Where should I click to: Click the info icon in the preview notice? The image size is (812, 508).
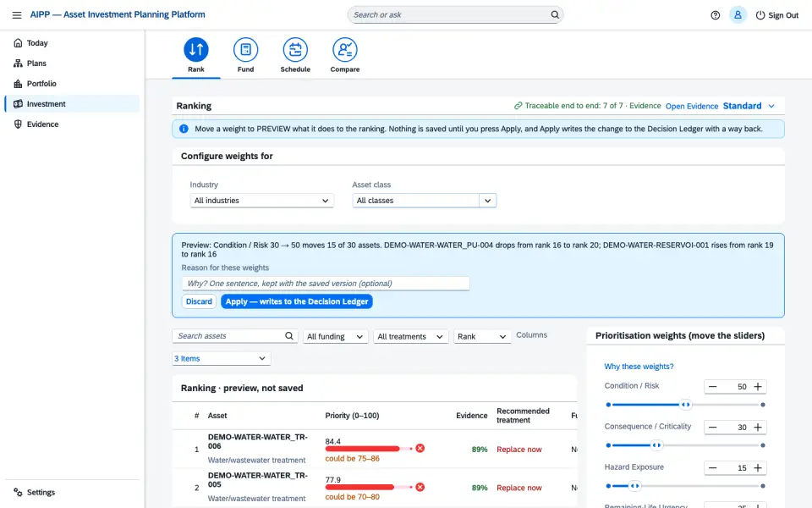point(184,129)
